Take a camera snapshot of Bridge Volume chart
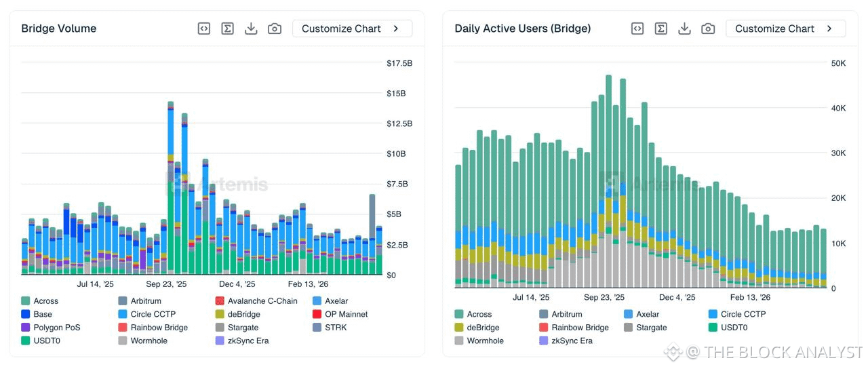 pos(274,28)
